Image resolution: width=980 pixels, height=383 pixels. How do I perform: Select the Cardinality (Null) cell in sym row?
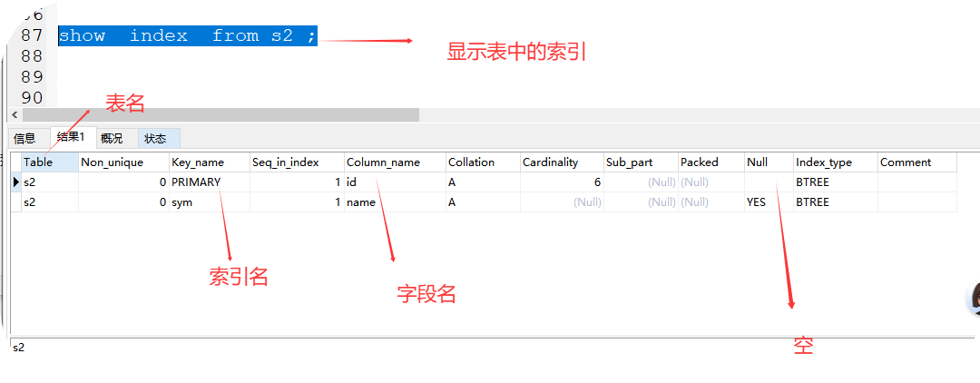coord(562,201)
